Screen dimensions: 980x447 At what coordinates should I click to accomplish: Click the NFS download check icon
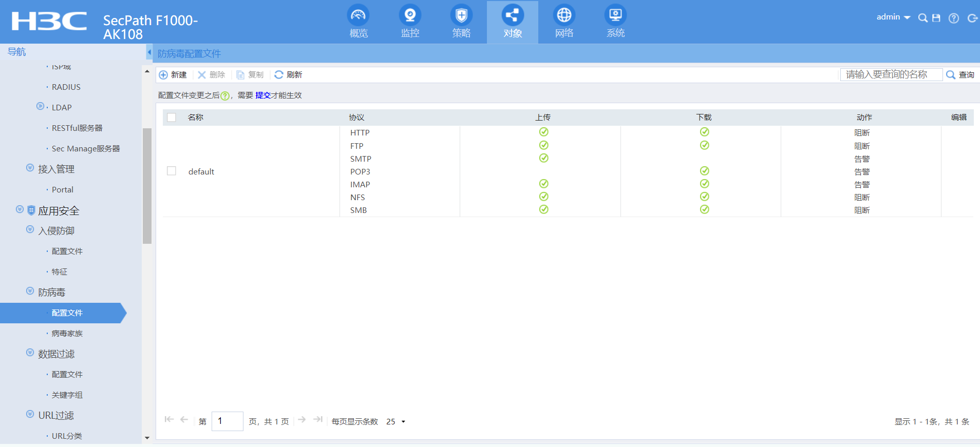click(x=705, y=197)
